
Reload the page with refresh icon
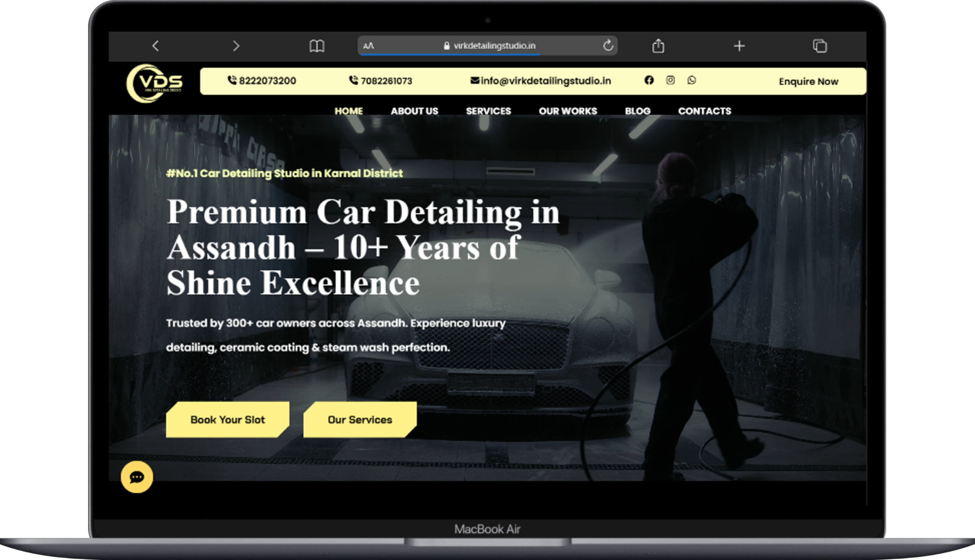pos(608,45)
